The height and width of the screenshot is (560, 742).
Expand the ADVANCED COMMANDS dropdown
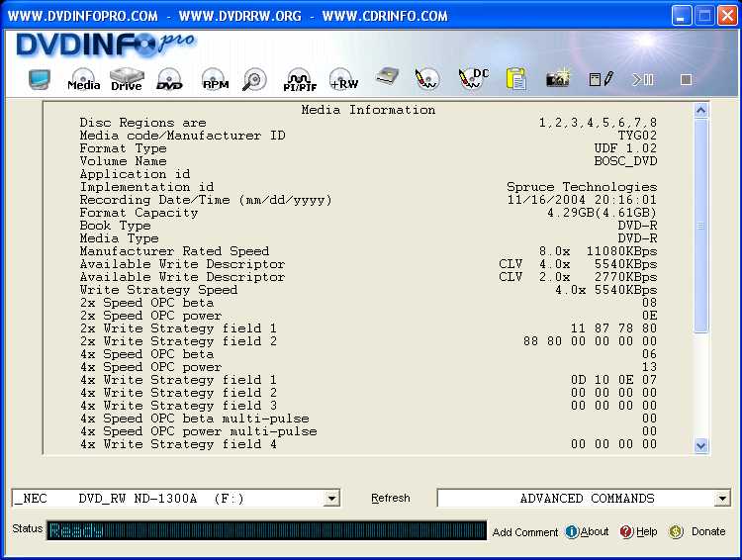(x=722, y=499)
